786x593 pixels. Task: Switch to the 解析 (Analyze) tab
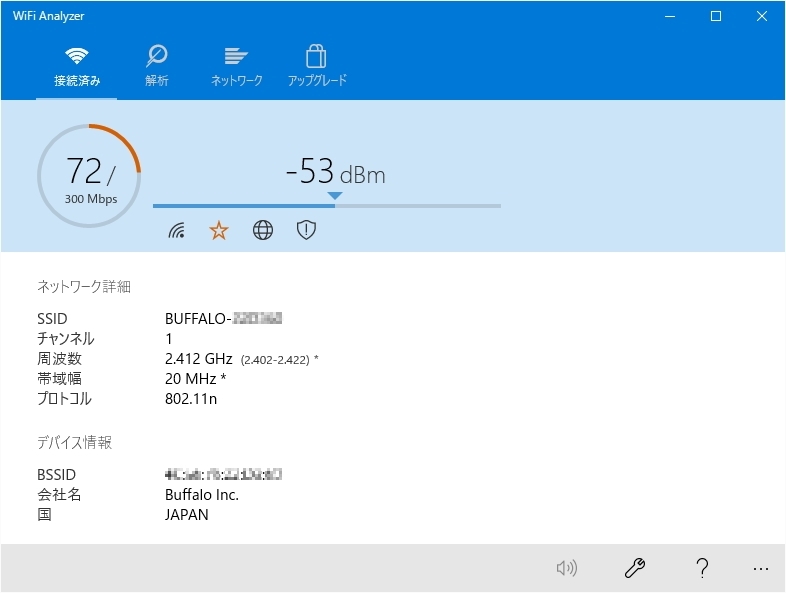tap(157, 67)
